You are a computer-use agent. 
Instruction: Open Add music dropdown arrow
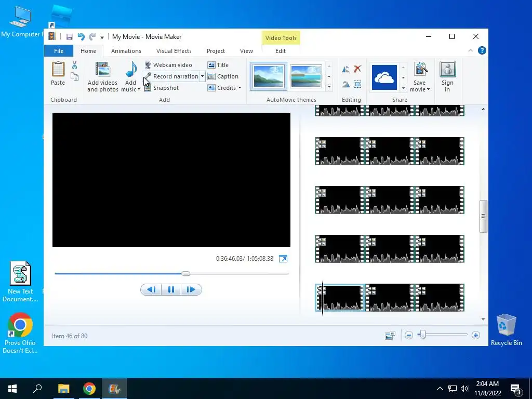[139, 89]
